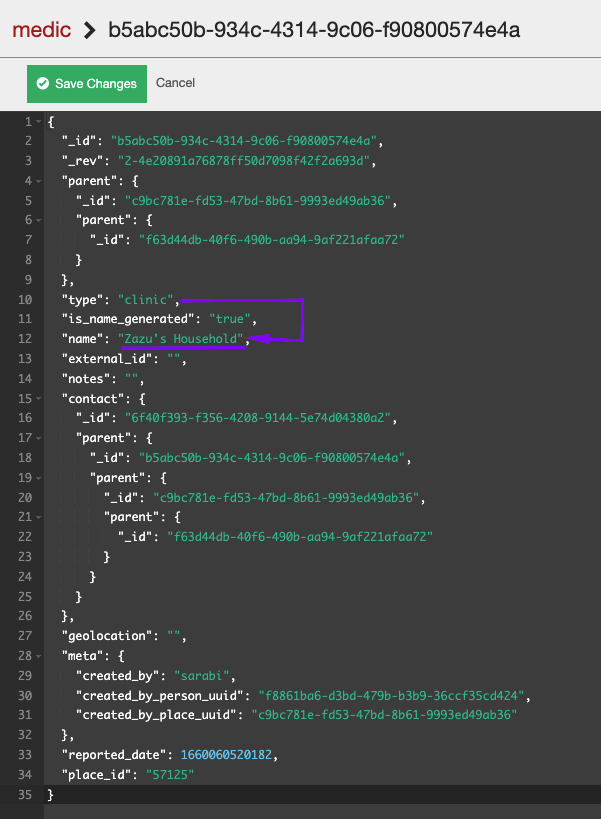Collapse the contact object on line 15
The width and height of the screenshot is (601, 819).
point(39,399)
